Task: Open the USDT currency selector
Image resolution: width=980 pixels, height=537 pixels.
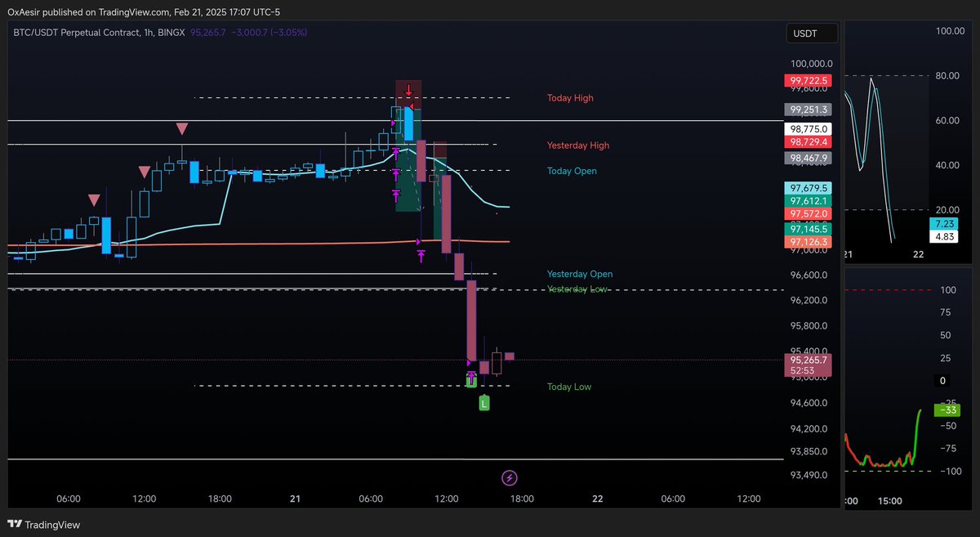Action: [x=813, y=34]
